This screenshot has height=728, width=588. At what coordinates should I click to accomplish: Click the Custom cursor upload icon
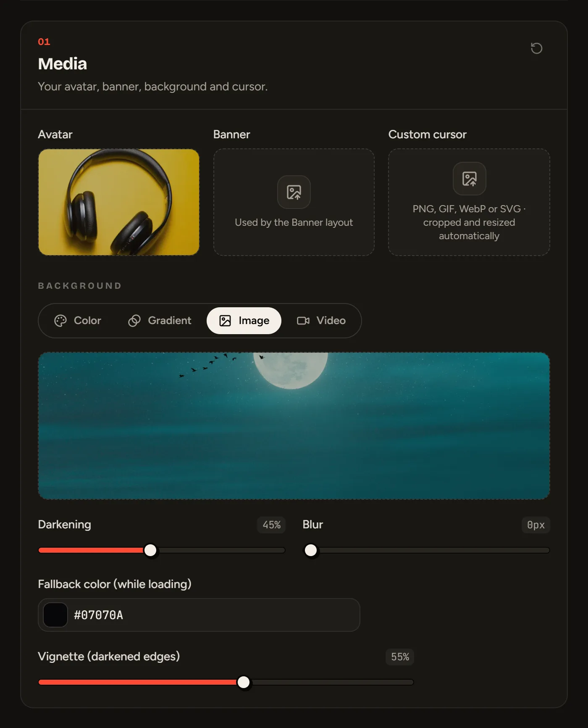[x=469, y=179]
